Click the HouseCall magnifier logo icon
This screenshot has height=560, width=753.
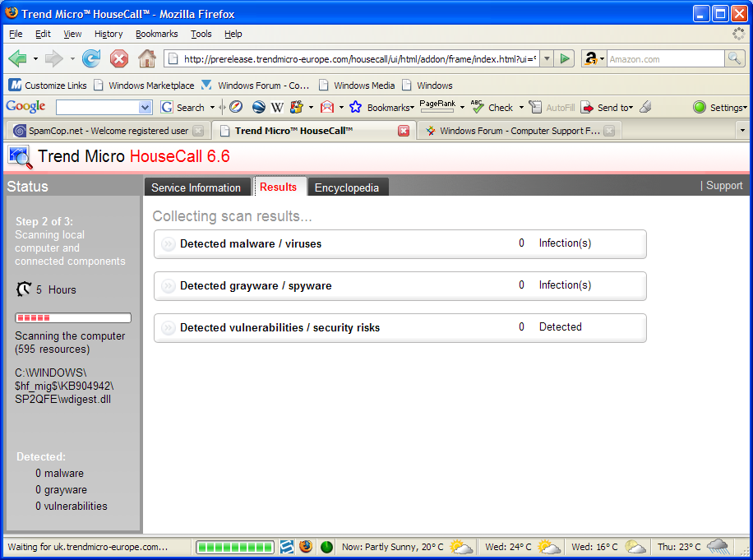(21, 157)
